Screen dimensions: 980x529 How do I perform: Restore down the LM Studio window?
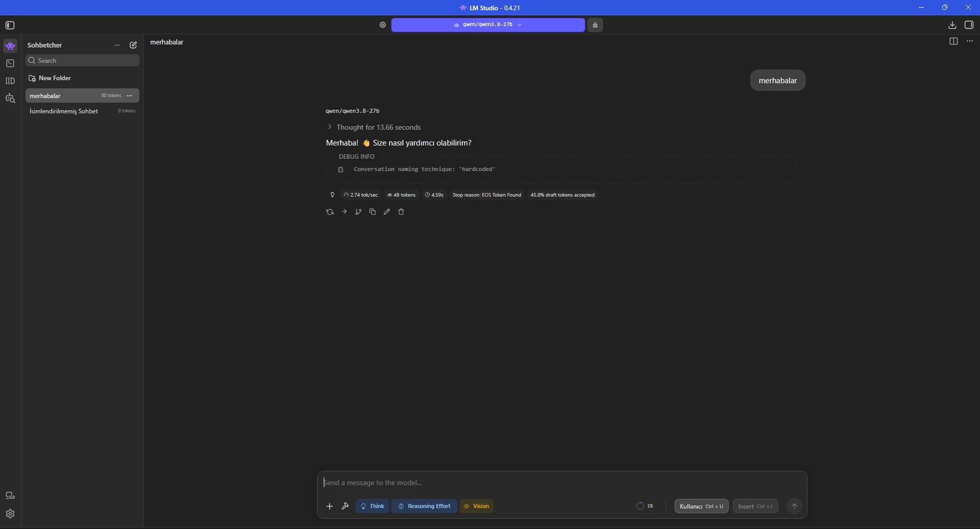(945, 8)
